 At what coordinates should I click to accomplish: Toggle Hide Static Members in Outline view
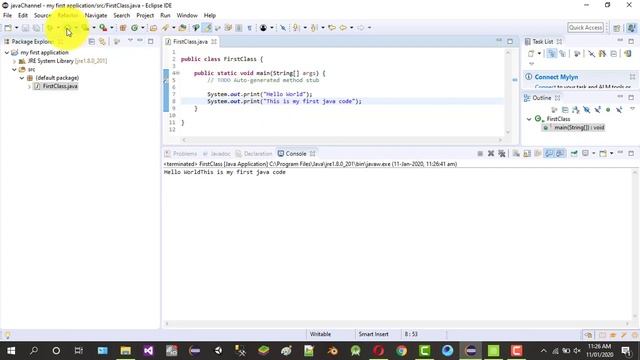point(598,110)
